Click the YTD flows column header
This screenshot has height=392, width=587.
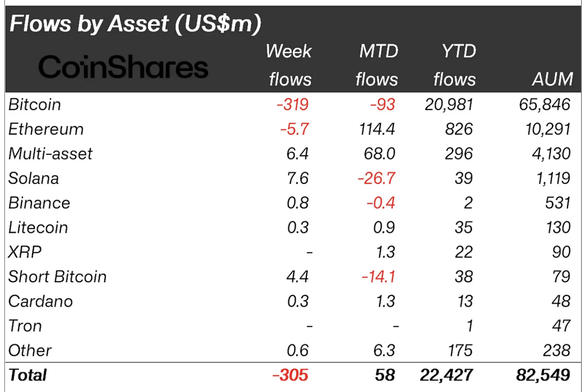coord(454,65)
